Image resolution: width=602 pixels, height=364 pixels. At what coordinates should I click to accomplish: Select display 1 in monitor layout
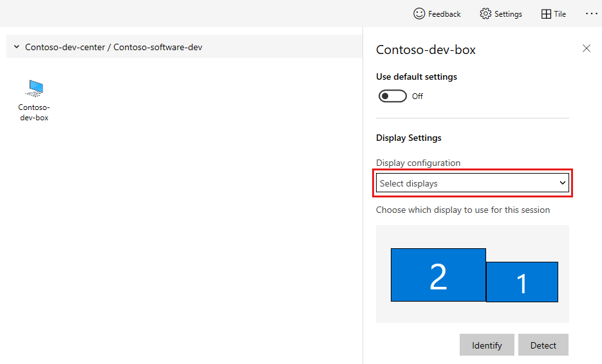click(x=522, y=282)
